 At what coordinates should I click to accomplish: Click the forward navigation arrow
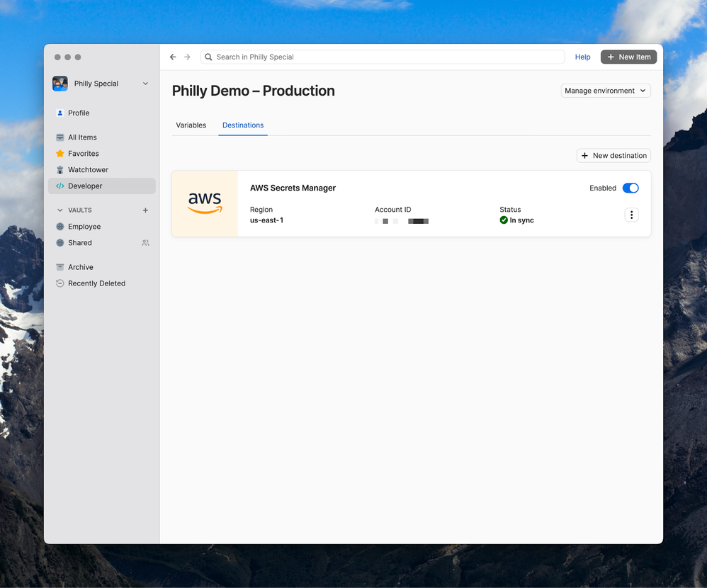click(187, 57)
